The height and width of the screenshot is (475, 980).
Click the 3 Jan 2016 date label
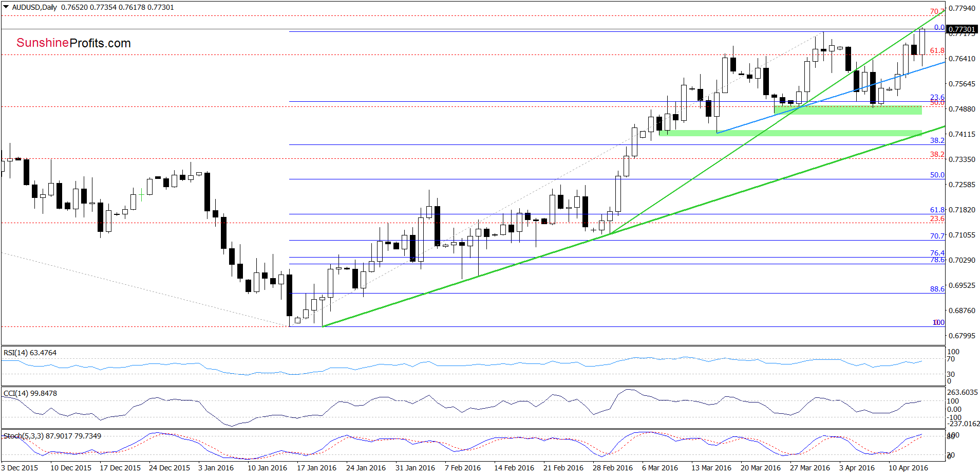(x=216, y=468)
